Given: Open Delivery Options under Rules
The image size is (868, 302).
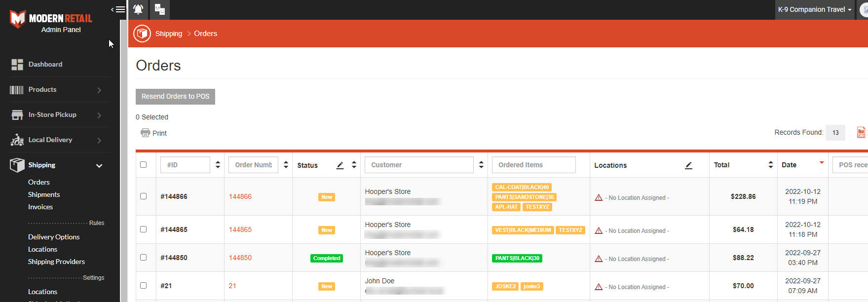Looking at the screenshot, I should [x=54, y=237].
